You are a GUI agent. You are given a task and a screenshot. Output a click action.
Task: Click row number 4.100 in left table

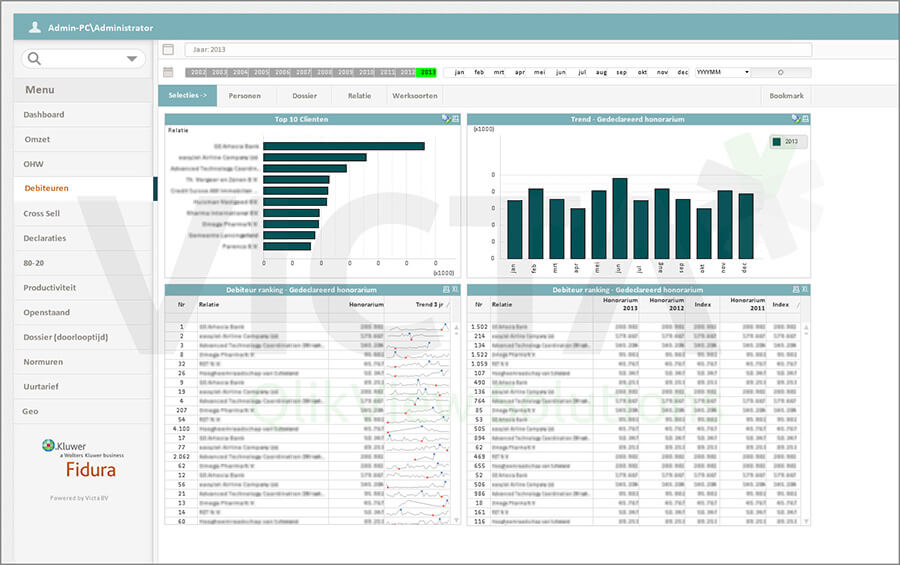[181, 428]
